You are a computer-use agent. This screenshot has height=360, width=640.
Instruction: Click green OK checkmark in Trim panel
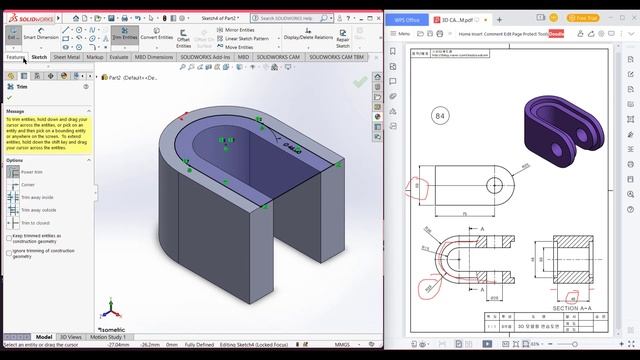click(x=9, y=98)
